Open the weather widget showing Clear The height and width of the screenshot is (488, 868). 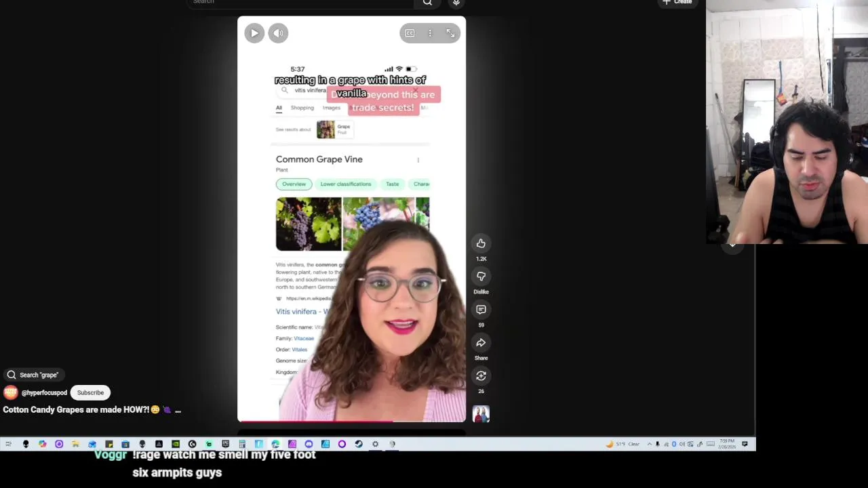tap(623, 444)
